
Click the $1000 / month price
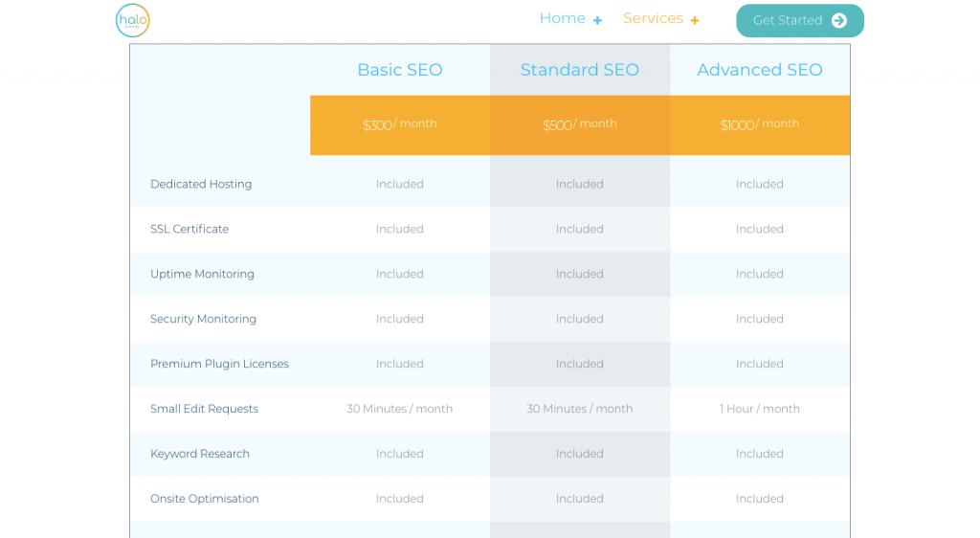tap(760, 124)
